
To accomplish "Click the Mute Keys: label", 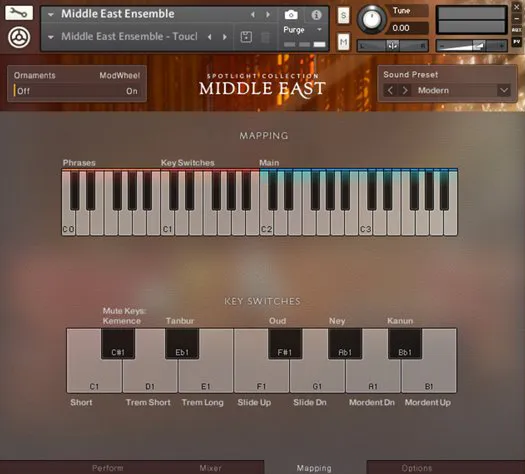I will click(124, 311).
